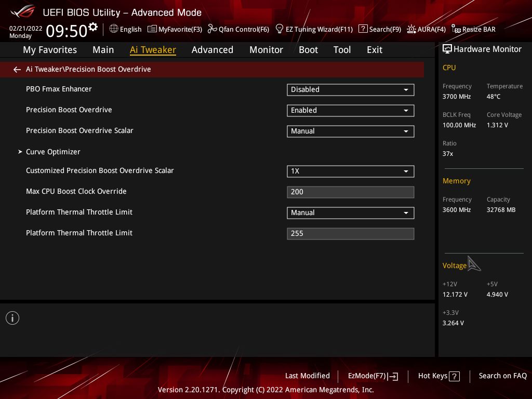Viewport: 532px width, 399px height.
Task: Click the Customized Precision Boost Overdrive Scalar label
Action: [x=100, y=170]
